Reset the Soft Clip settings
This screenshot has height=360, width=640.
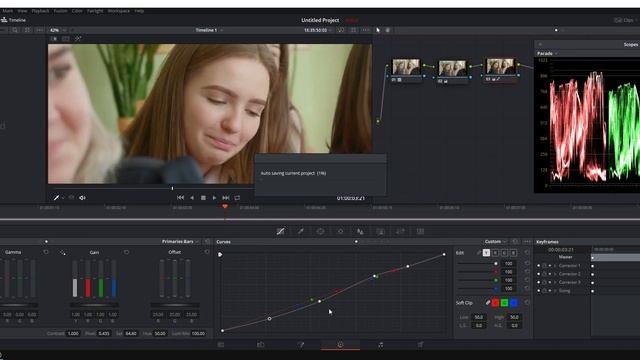527,302
